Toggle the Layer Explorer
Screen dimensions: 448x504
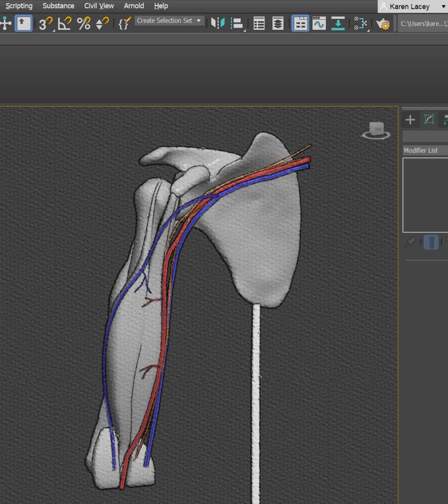coord(278,23)
